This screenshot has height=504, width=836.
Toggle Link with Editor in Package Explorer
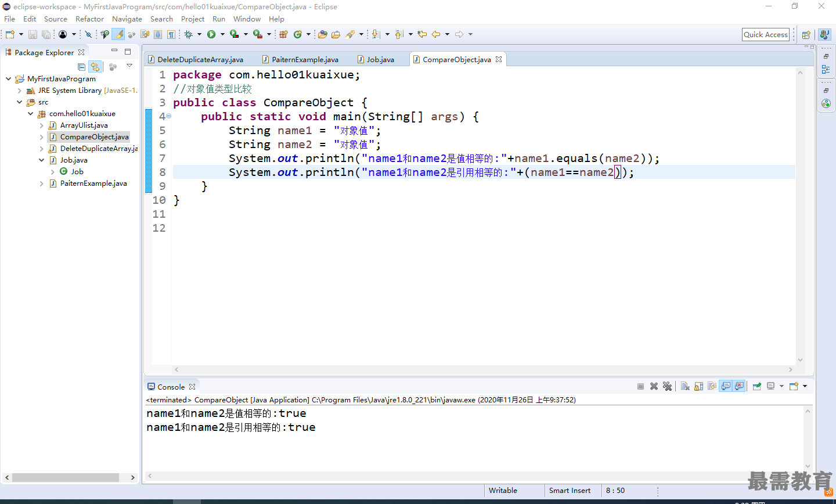(x=95, y=67)
